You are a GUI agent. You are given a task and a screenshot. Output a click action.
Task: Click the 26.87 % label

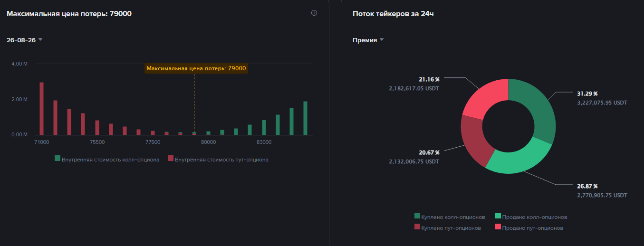(587, 186)
